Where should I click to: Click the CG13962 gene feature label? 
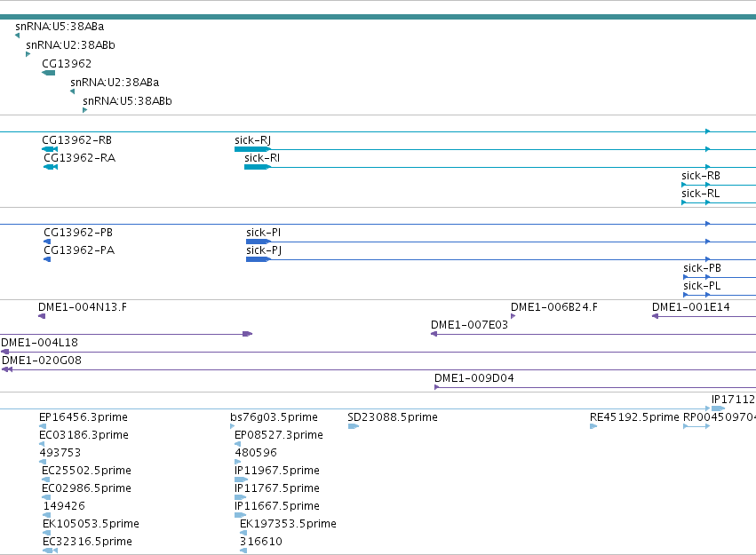(67, 64)
